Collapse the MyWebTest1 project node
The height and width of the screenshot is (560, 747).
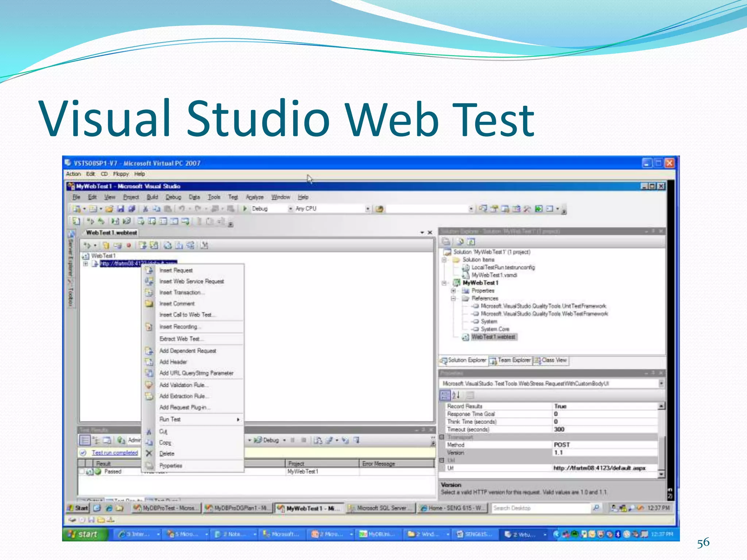click(444, 283)
